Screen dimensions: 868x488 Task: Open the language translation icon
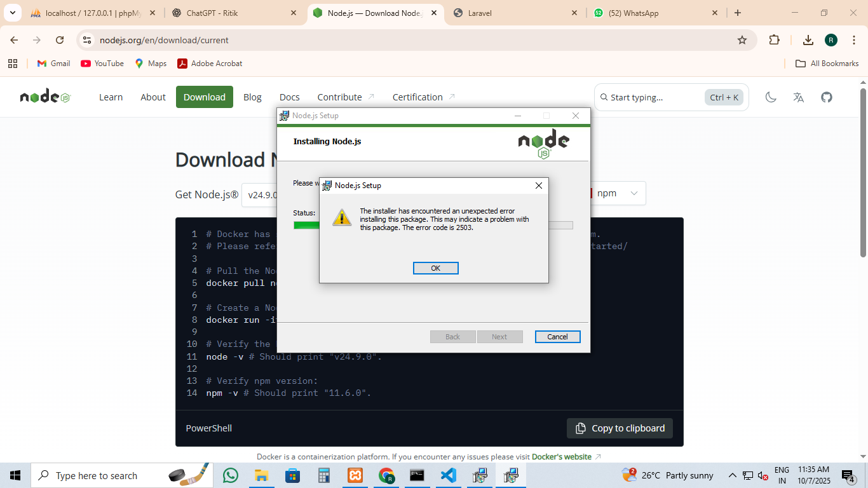[x=799, y=97]
